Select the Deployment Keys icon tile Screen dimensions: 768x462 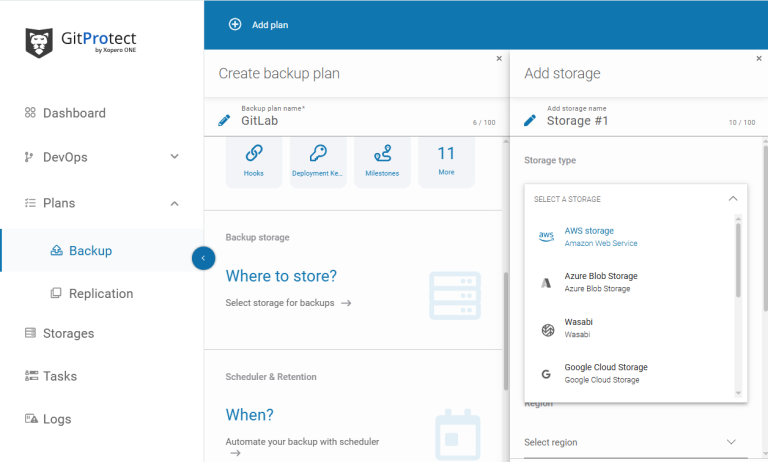[x=318, y=160]
